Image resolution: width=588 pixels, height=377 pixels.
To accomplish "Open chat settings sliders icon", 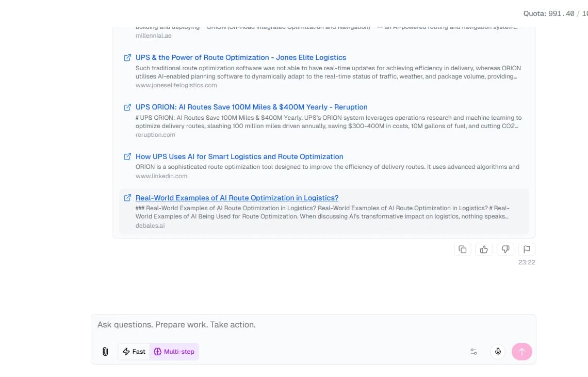I will [x=473, y=352].
